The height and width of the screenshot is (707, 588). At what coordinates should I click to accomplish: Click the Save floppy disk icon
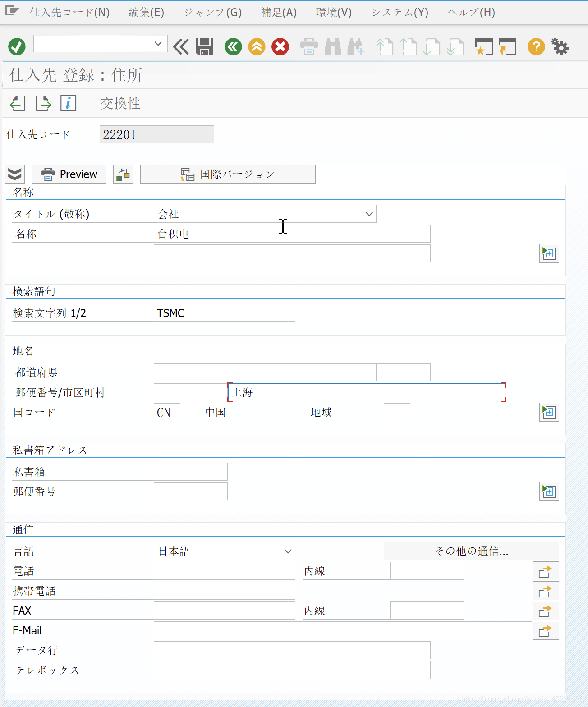(204, 46)
